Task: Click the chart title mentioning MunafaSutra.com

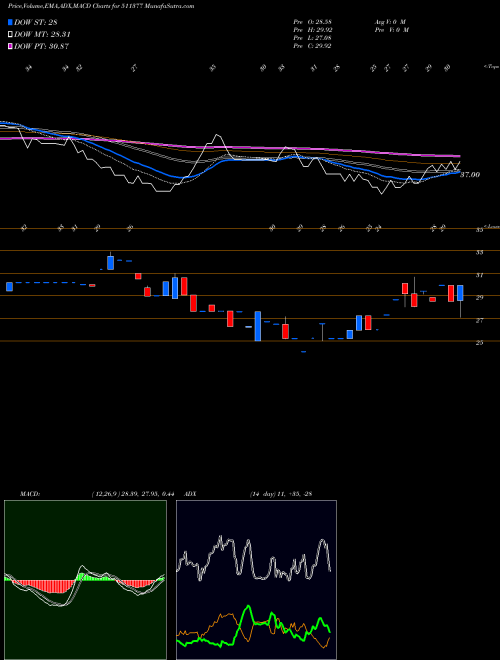Action: click(101, 7)
